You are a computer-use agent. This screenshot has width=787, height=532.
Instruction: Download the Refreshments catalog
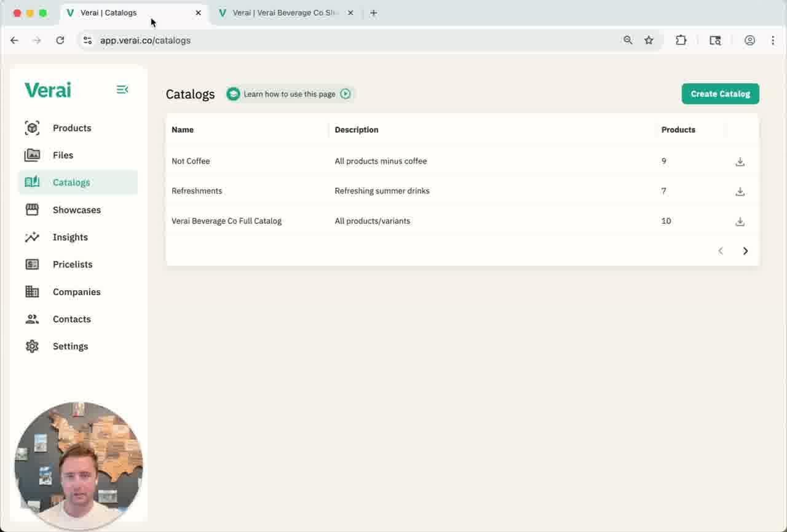pos(740,191)
